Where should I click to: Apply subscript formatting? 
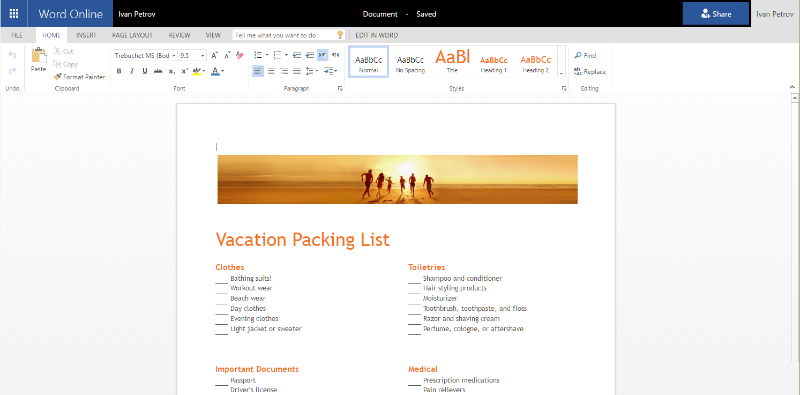[x=172, y=71]
